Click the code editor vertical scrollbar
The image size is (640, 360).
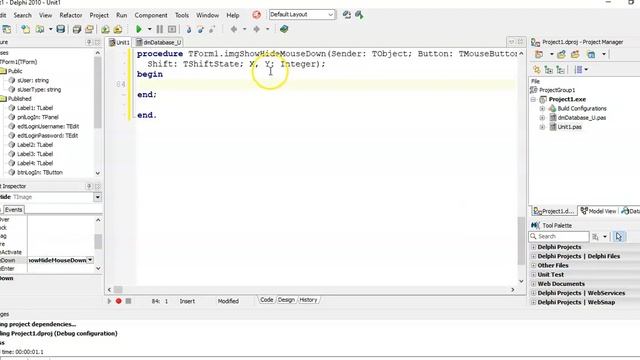(521, 241)
